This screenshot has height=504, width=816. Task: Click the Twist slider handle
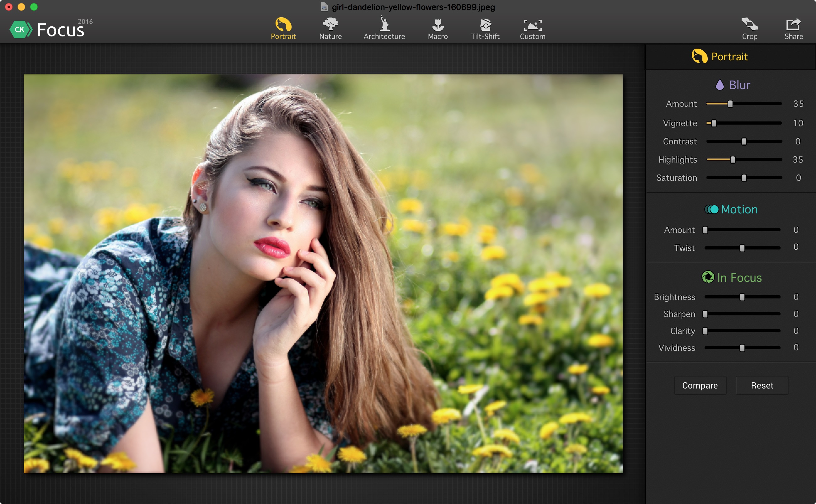tap(742, 248)
